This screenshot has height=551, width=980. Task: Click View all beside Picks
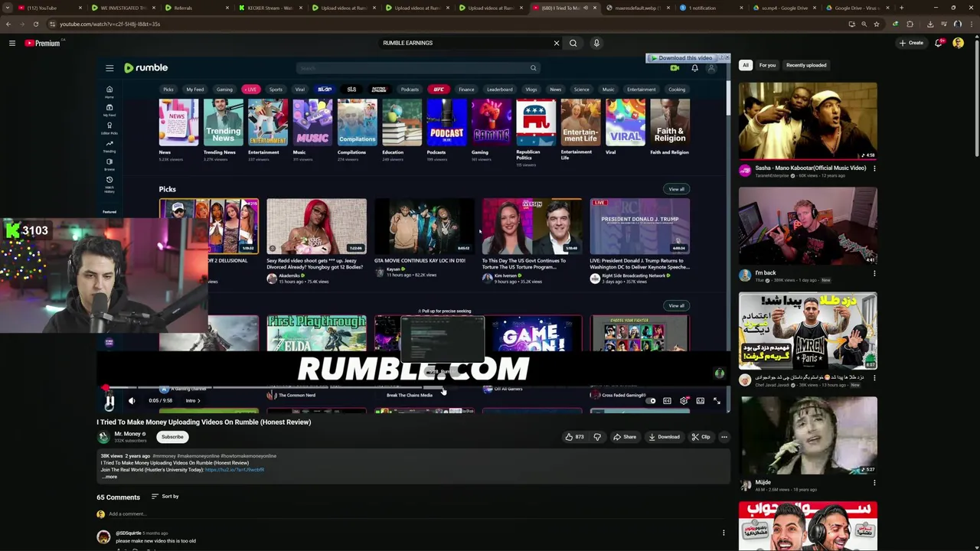click(676, 189)
